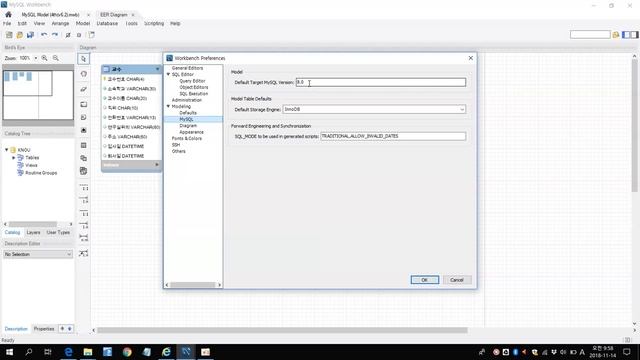
Task: Click the zoom in magnifier in Bird's Eye
Action: tap(44, 58)
